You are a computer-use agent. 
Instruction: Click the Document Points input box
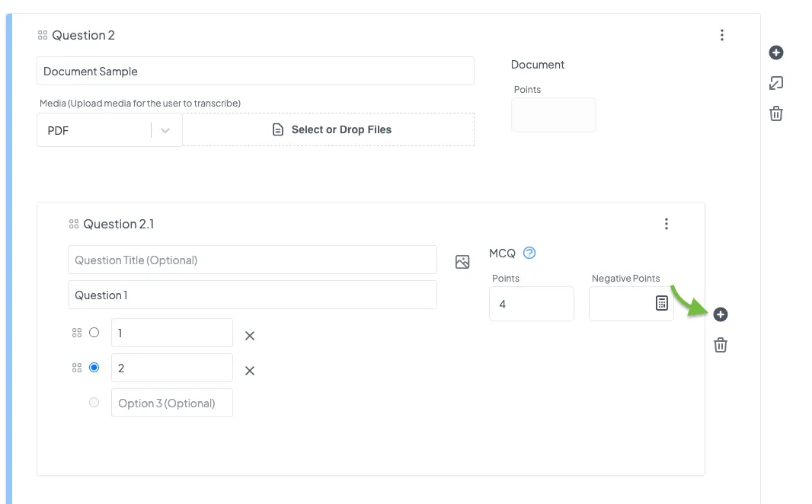[554, 115]
